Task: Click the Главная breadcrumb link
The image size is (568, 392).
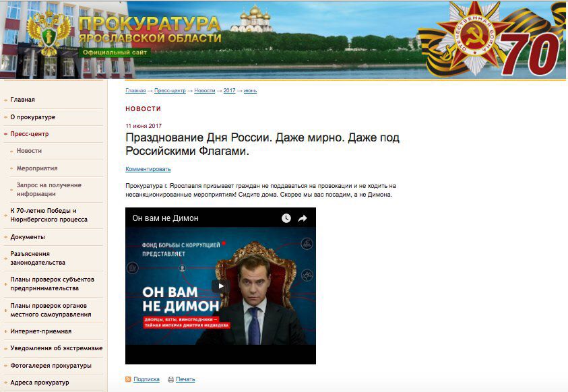Action: pyautogui.click(x=135, y=90)
